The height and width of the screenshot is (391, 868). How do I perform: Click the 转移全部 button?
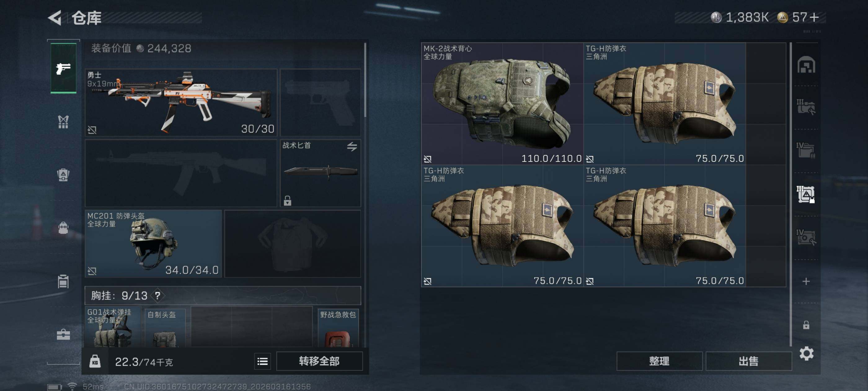319,361
